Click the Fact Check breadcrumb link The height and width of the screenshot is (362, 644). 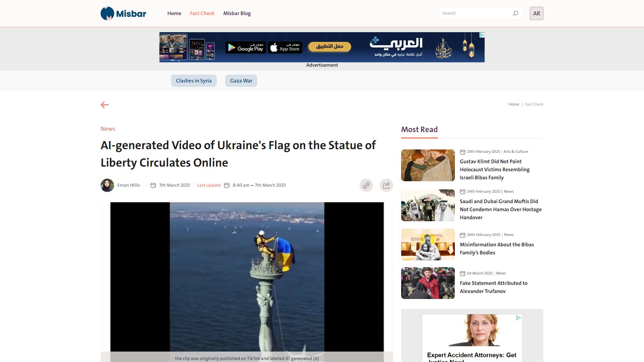(534, 104)
